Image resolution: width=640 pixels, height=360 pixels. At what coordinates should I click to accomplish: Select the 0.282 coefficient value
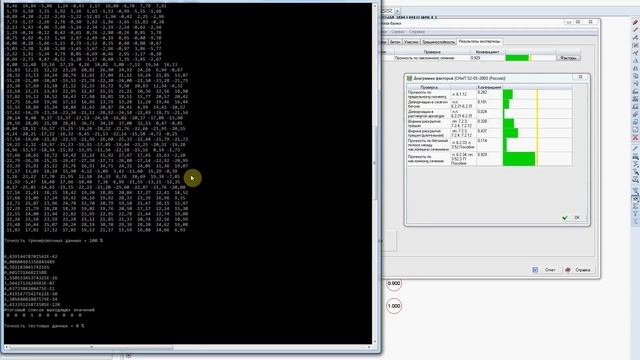(482, 93)
